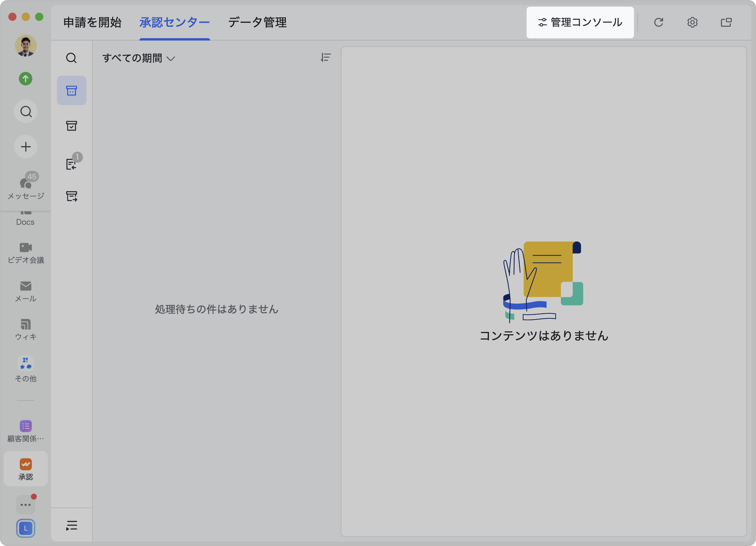Expand the すべての期間 period dropdown
The width and height of the screenshot is (756, 546).
(138, 58)
